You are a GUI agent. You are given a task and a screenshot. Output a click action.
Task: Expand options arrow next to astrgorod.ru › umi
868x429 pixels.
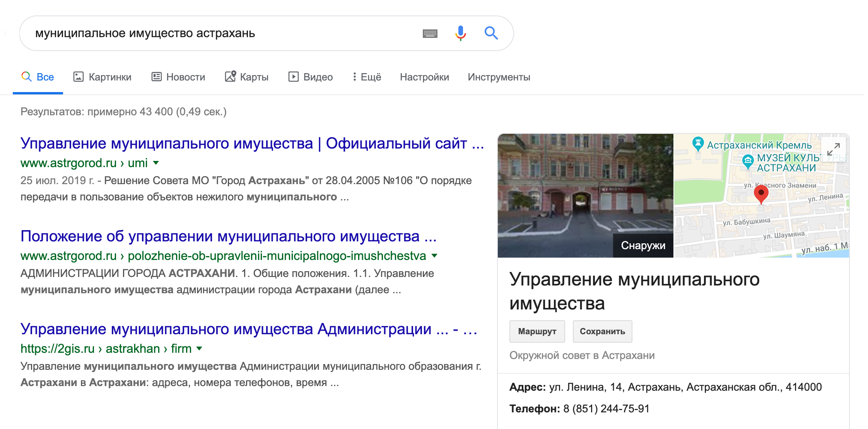click(156, 163)
